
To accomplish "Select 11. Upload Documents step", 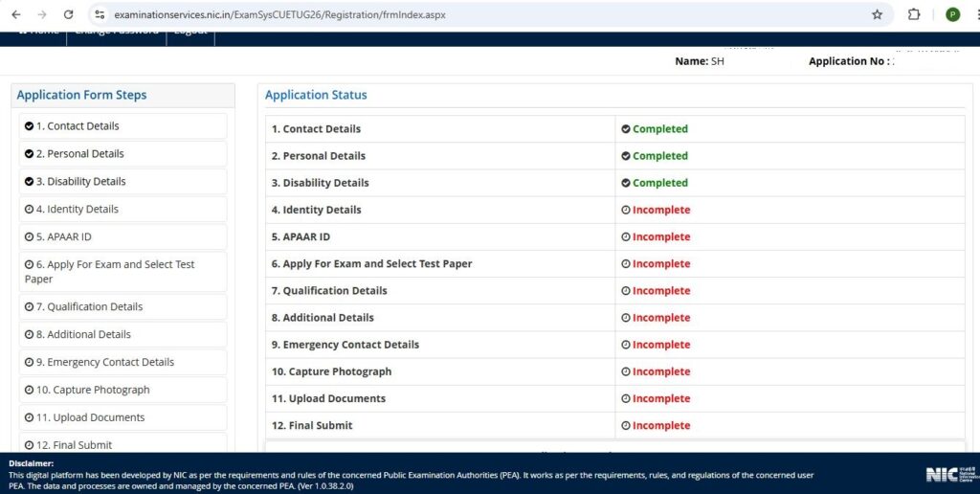I will (x=122, y=418).
